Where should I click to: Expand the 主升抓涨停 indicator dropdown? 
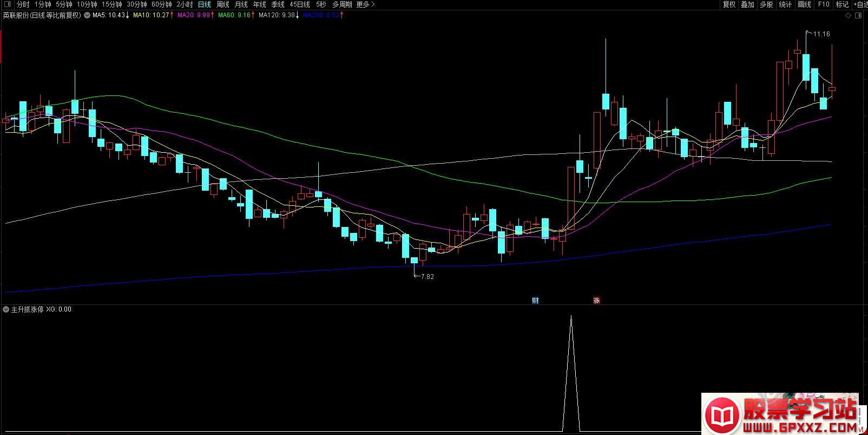coord(6,309)
